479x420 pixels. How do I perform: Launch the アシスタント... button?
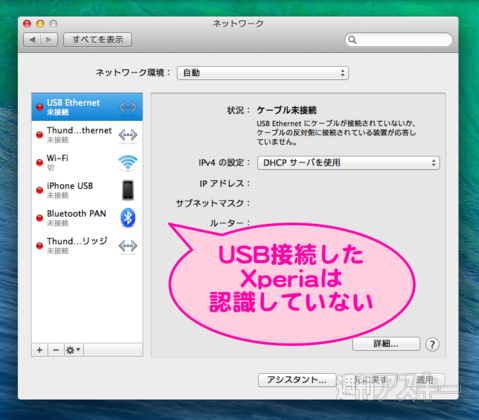point(297,380)
